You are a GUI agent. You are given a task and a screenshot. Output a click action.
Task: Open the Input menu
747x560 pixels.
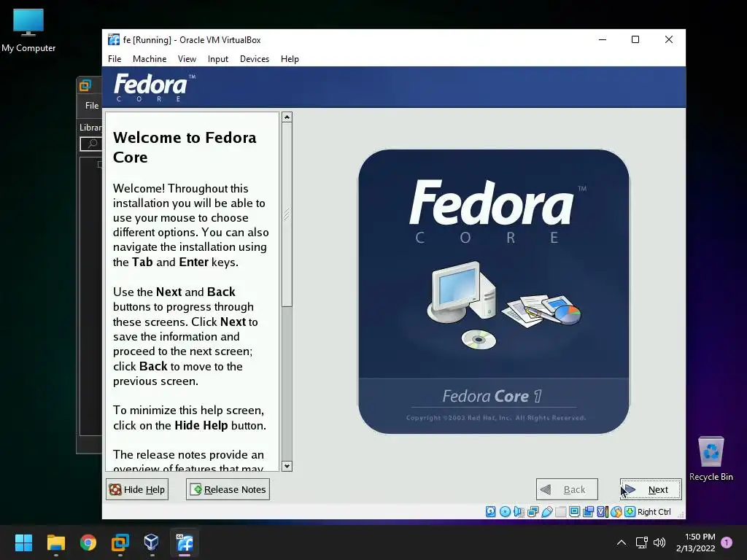(217, 59)
